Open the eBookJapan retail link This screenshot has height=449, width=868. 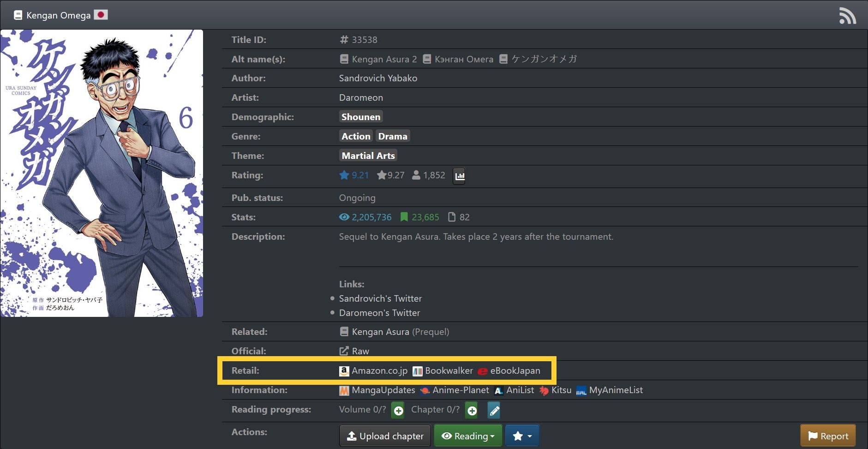click(515, 371)
